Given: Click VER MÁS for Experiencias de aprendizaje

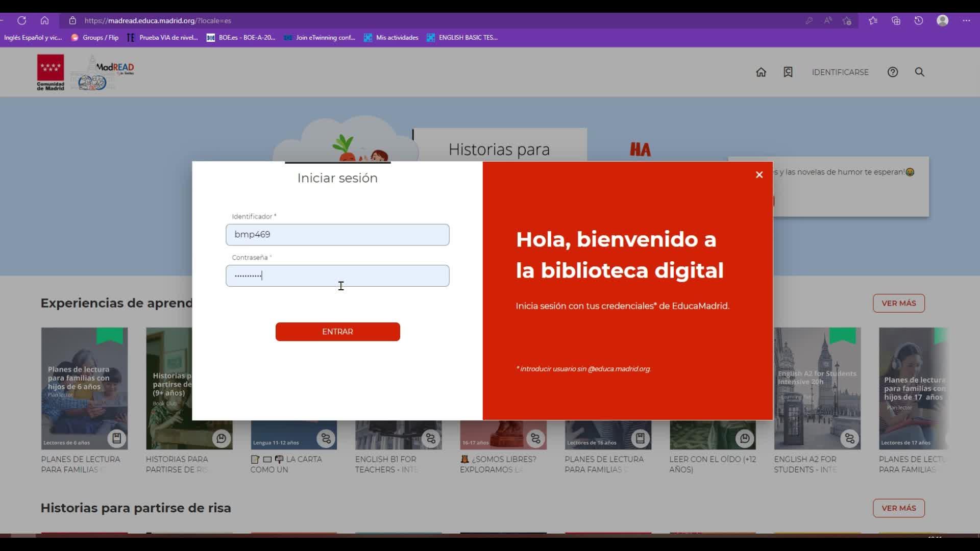Looking at the screenshot, I should tap(898, 303).
